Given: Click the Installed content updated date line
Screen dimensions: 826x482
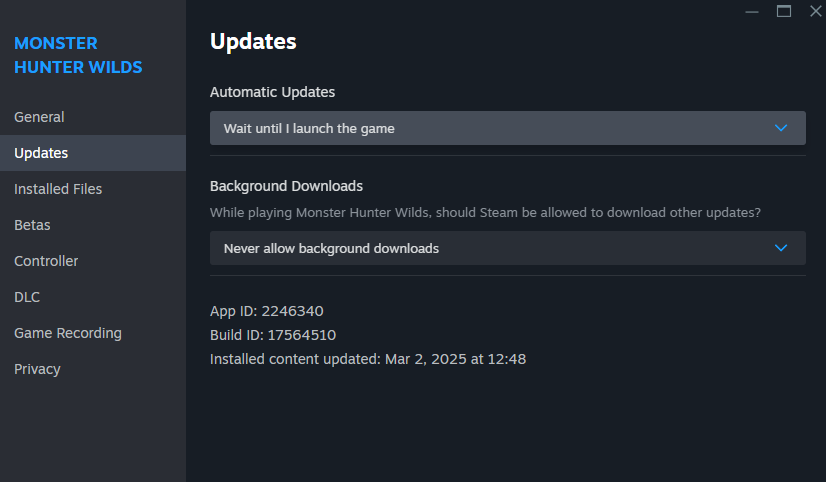Looking at the screenshot, I should (x=368, y=359).
